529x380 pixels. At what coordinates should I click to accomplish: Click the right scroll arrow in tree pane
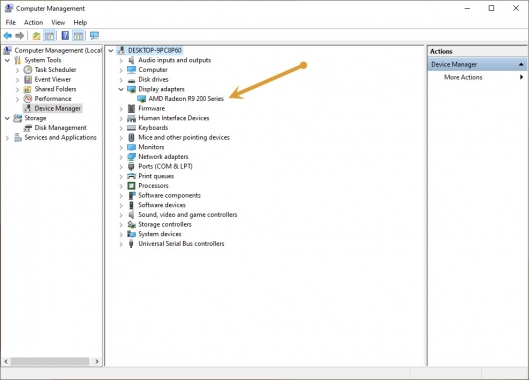tap(97, 361)
